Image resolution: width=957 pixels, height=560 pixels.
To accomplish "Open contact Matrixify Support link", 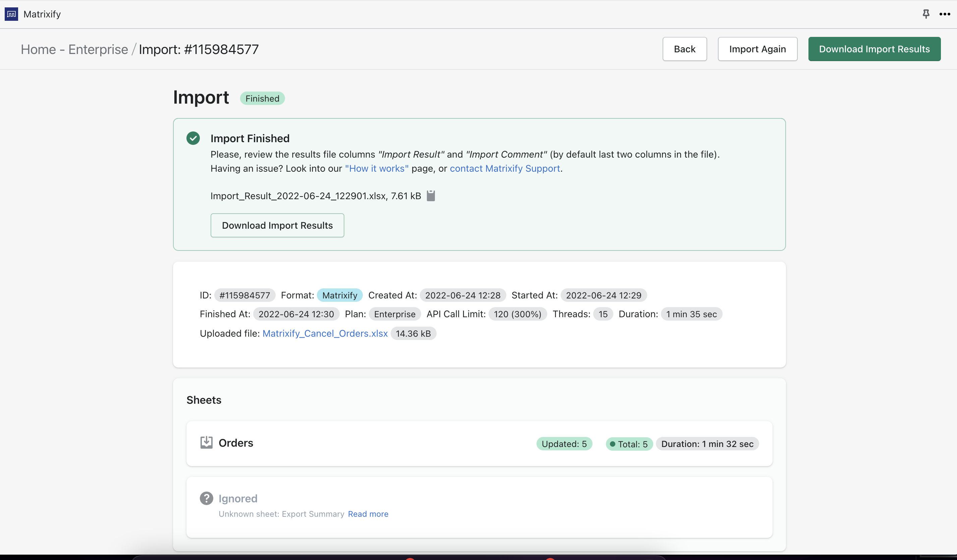I will [x=505, y=169].
